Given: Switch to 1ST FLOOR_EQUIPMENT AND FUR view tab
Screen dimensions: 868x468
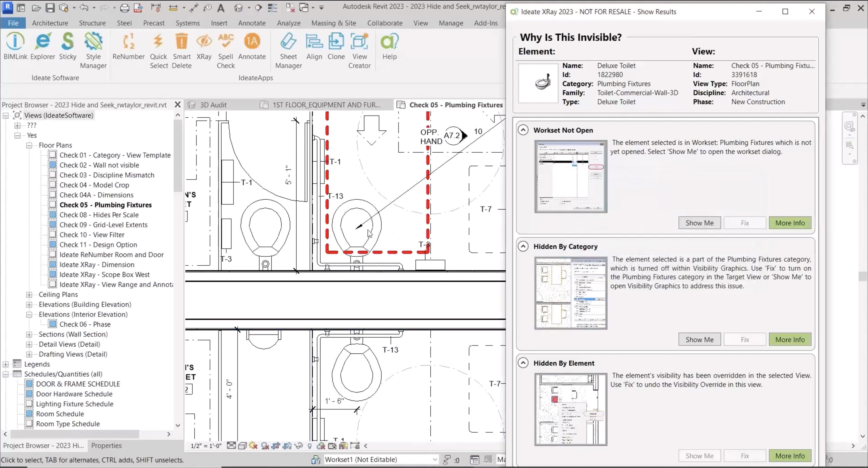Looking at the screenshot, I should pos(326,105).
